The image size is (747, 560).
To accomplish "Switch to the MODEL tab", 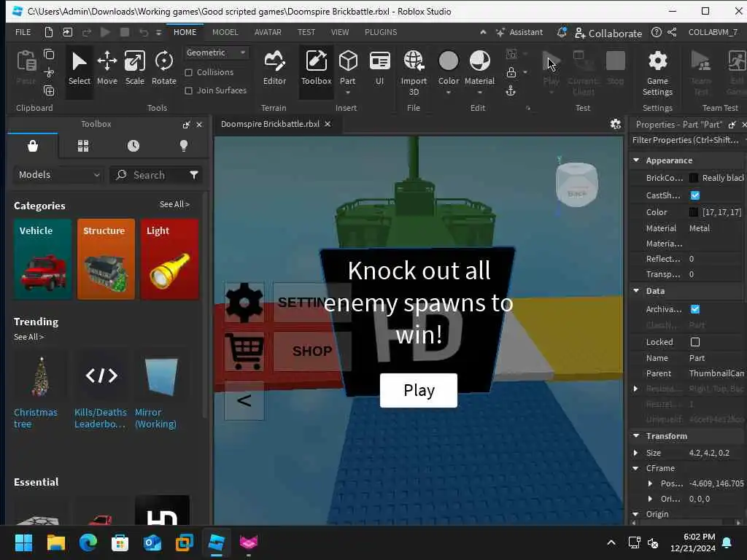I will pyautogui.click(x=225, y=32).
